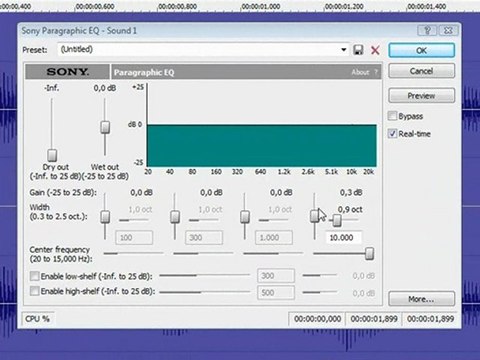
Task: Open the dialog help question mark button
Action: (427, 31)
